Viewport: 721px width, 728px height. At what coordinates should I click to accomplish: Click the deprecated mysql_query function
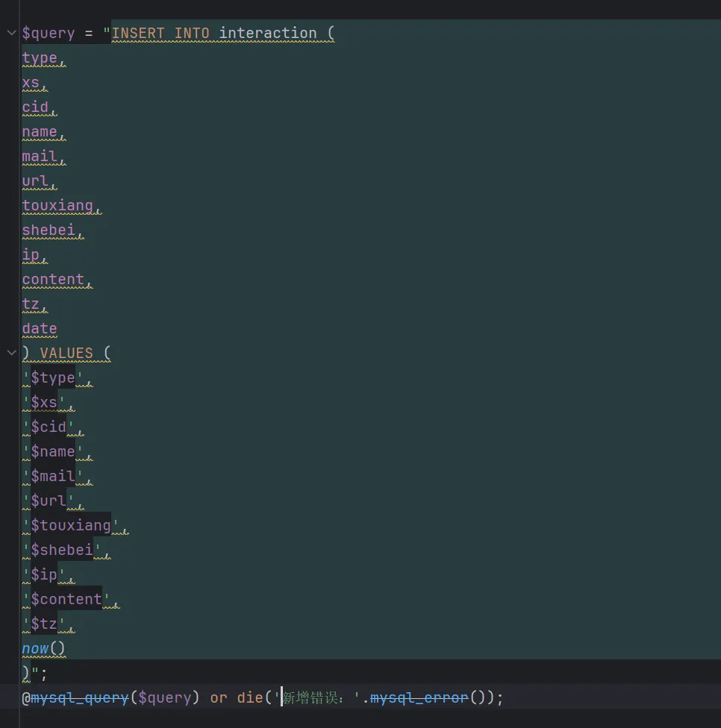[80, 697]
